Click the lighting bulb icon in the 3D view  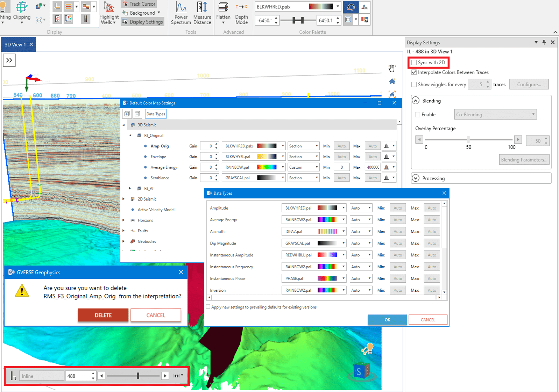coord(368,349)
